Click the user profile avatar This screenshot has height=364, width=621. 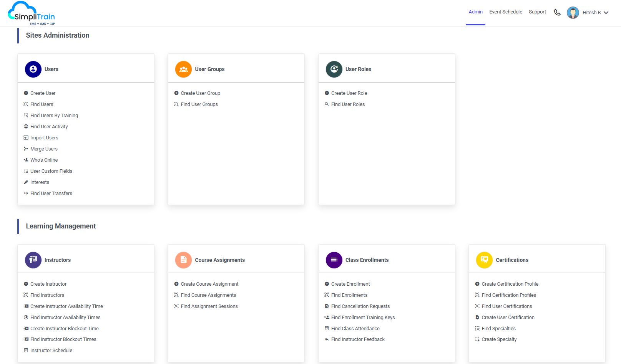point(573,12)
